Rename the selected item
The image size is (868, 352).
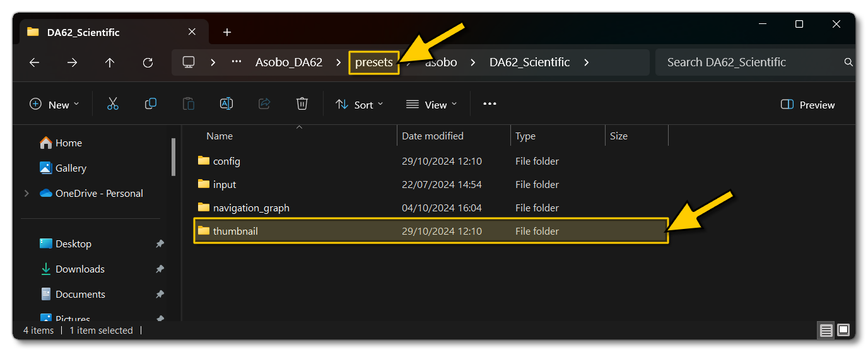click(x=226, y=104)
